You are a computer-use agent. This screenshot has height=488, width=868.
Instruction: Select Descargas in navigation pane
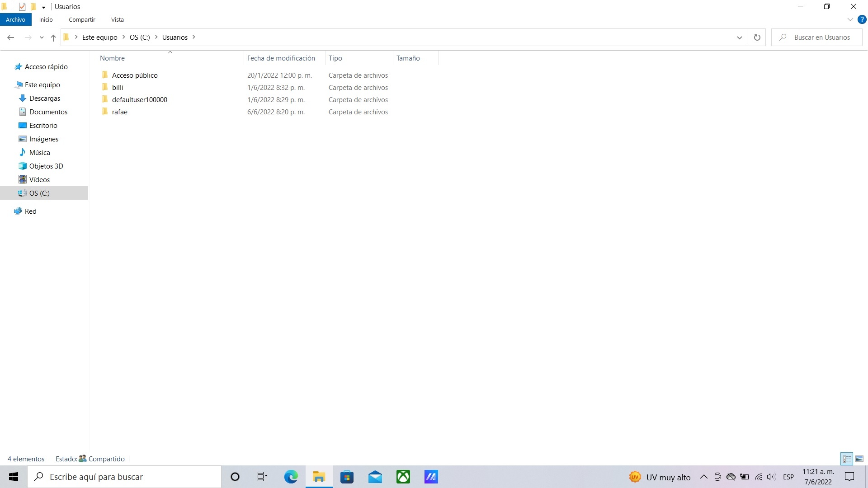tap(44, 99)
